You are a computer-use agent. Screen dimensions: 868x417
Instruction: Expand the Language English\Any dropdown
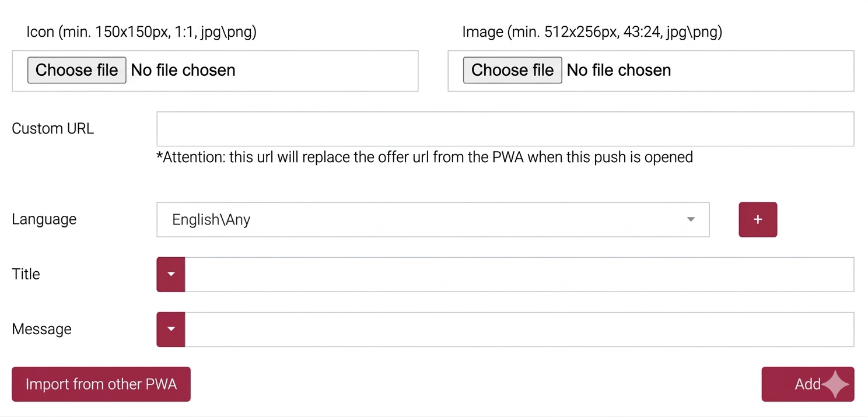point(432,220)
